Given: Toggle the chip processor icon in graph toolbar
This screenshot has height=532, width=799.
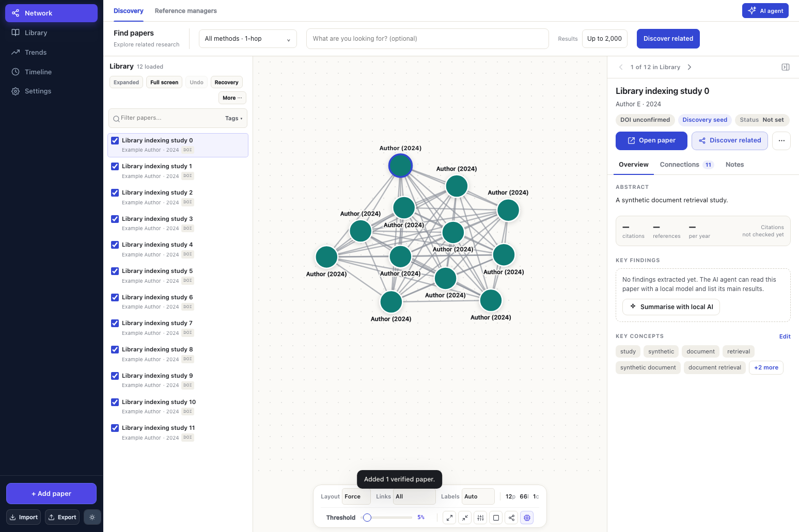Looking at the screenshot, I should coord(527,518).
